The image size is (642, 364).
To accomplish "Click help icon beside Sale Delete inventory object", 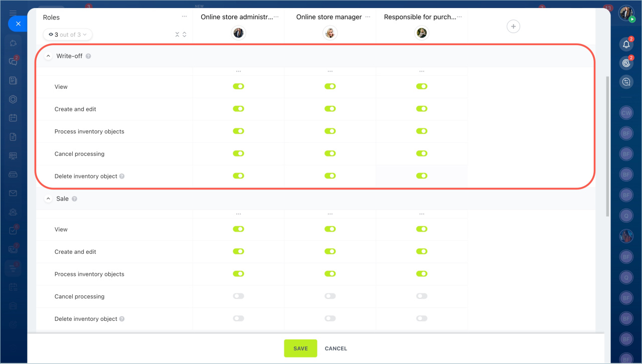I will (x=122, y=319).
